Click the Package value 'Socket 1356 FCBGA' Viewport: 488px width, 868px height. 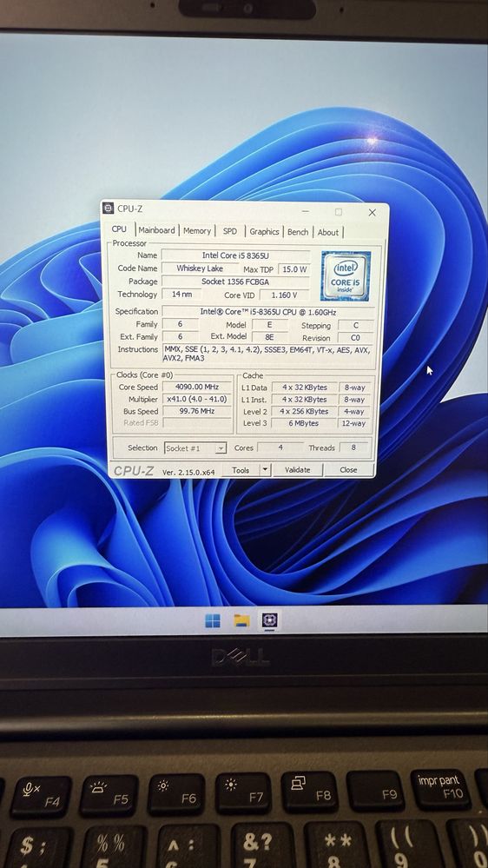235,282
